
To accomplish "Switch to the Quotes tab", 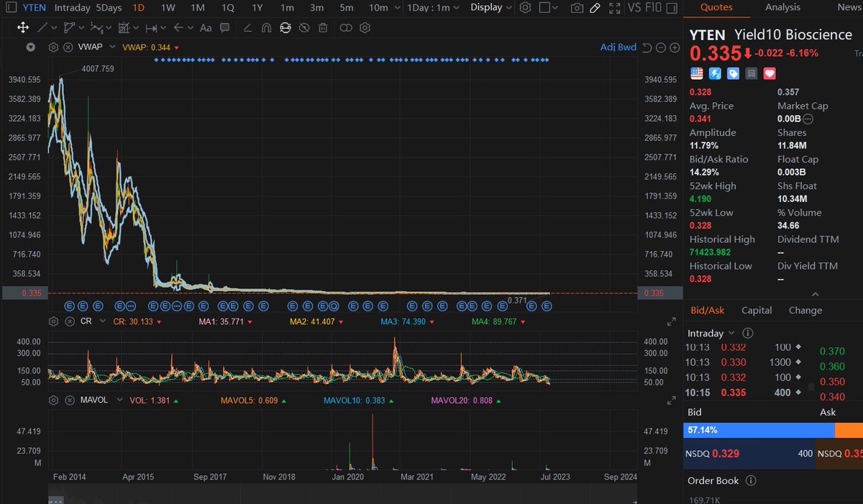I will (x=716, y=7).
